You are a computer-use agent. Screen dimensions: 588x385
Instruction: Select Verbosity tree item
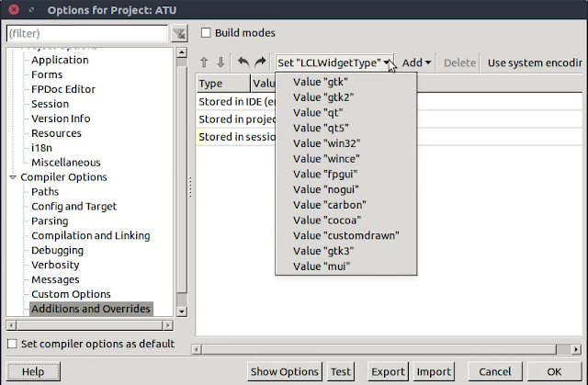pos(55,265)
